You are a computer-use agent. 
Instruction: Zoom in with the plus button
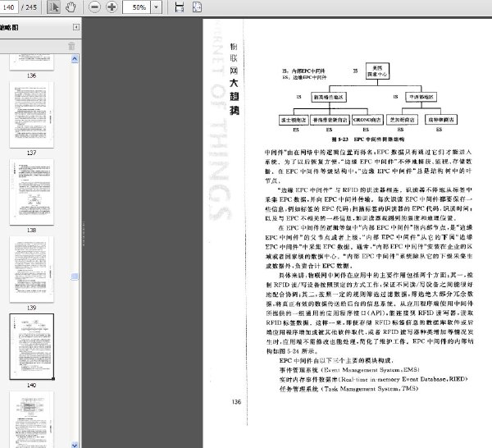[112, 7]
